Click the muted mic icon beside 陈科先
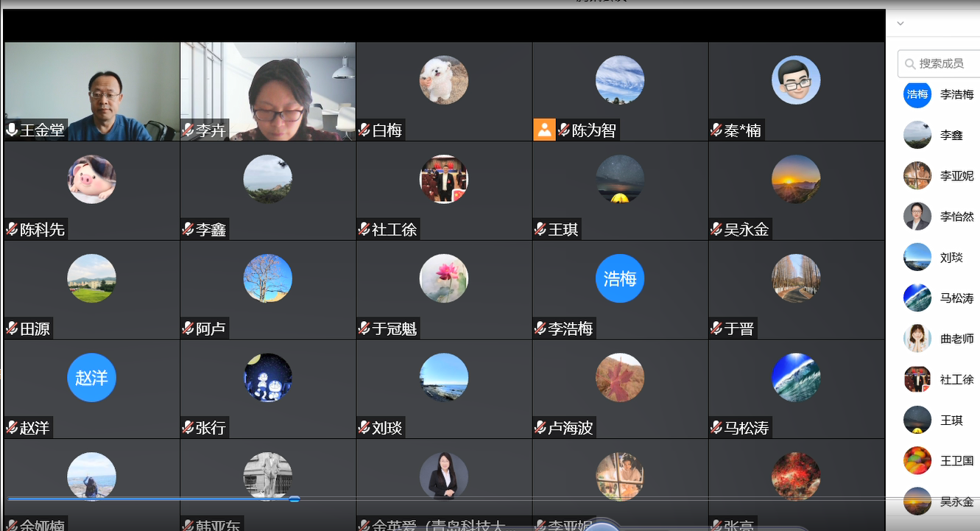The image size is (980, 531). pyautogui.click(x=12, y=230)
